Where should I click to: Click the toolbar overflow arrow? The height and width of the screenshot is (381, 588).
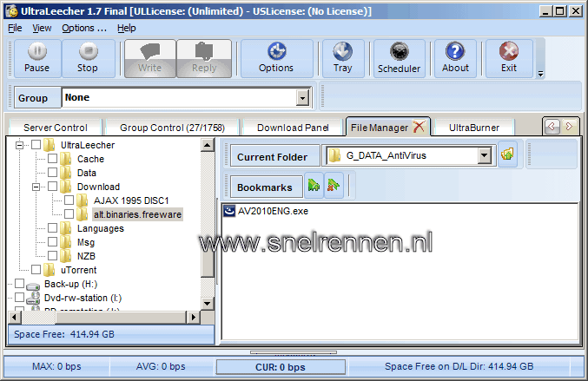pyautogui.click(x=540, y=74)
